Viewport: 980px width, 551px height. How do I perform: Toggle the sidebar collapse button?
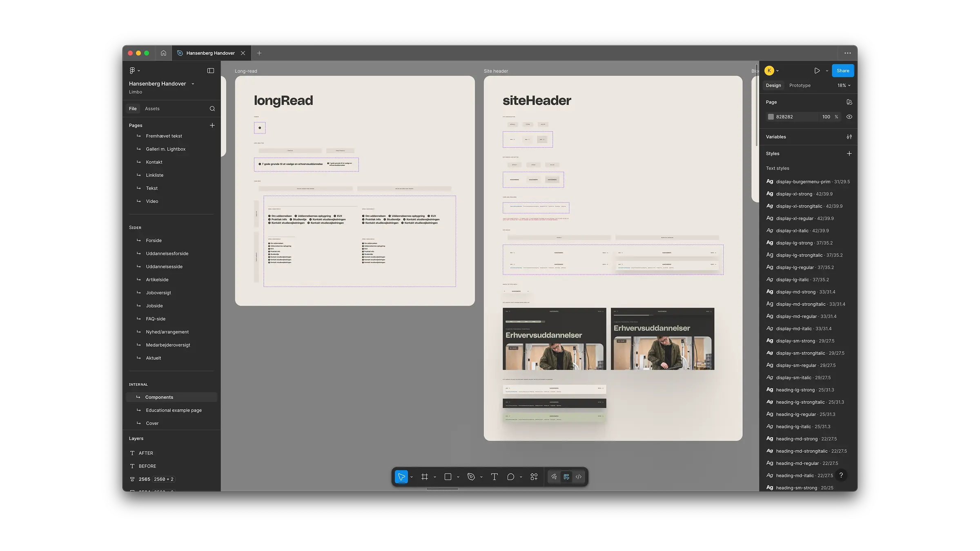coord(211,71)
